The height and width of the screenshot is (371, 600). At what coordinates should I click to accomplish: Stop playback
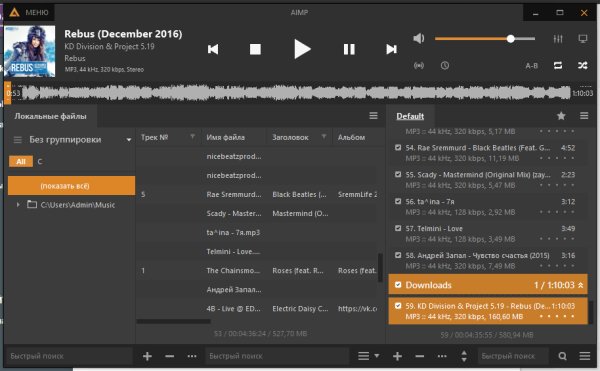pos(255,49)
